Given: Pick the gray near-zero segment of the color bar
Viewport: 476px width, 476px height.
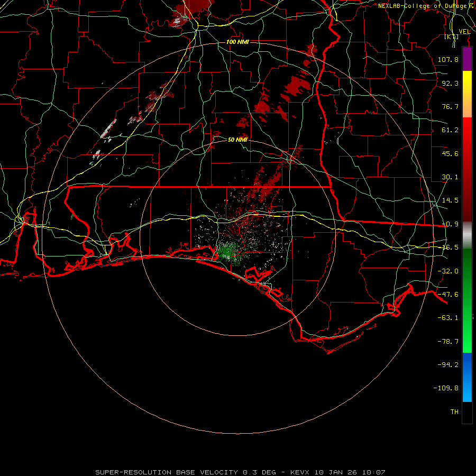Looking at the screenshot, I should pos(467,235).
